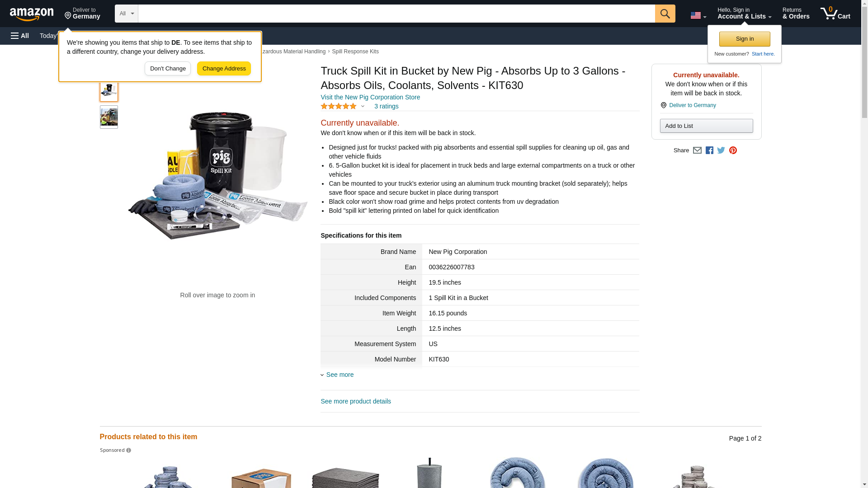Select the truck photo thumbnail

pyautogui.click(x=109, y=117)
